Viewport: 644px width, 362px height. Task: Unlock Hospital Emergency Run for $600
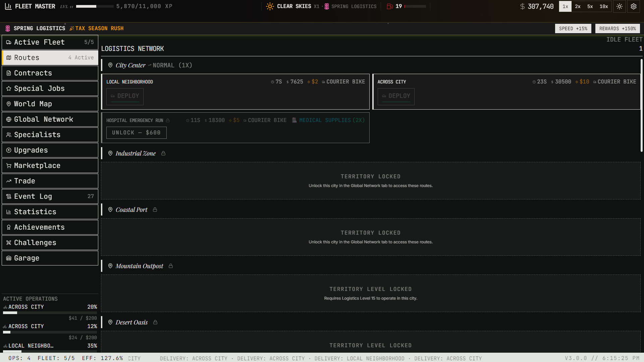136,133
